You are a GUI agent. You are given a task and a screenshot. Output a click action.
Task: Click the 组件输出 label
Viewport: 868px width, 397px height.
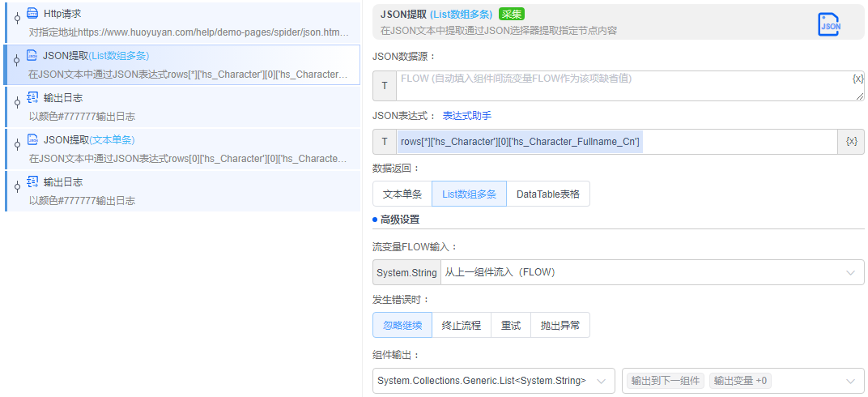tap(397, 355)
